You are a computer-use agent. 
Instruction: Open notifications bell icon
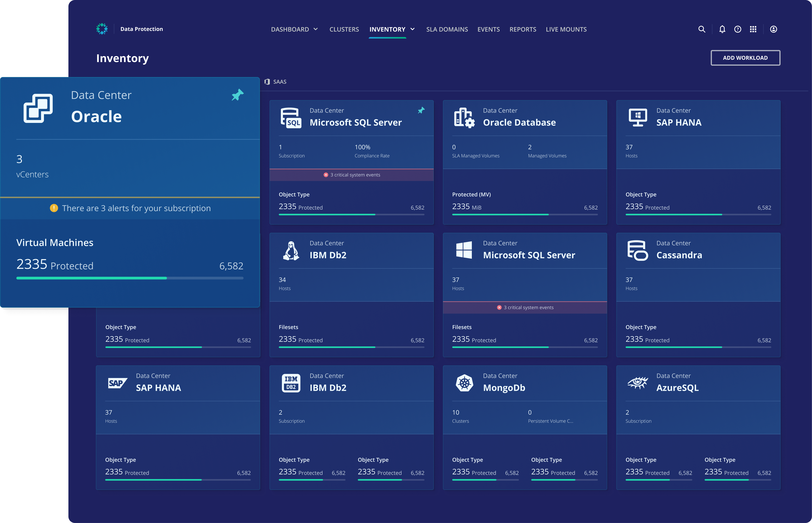722,29
